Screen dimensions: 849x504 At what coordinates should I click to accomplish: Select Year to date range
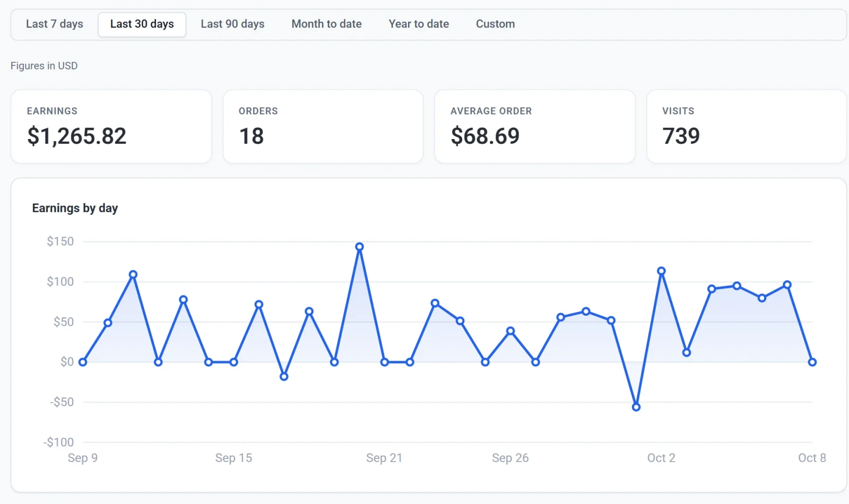point(419,24)
